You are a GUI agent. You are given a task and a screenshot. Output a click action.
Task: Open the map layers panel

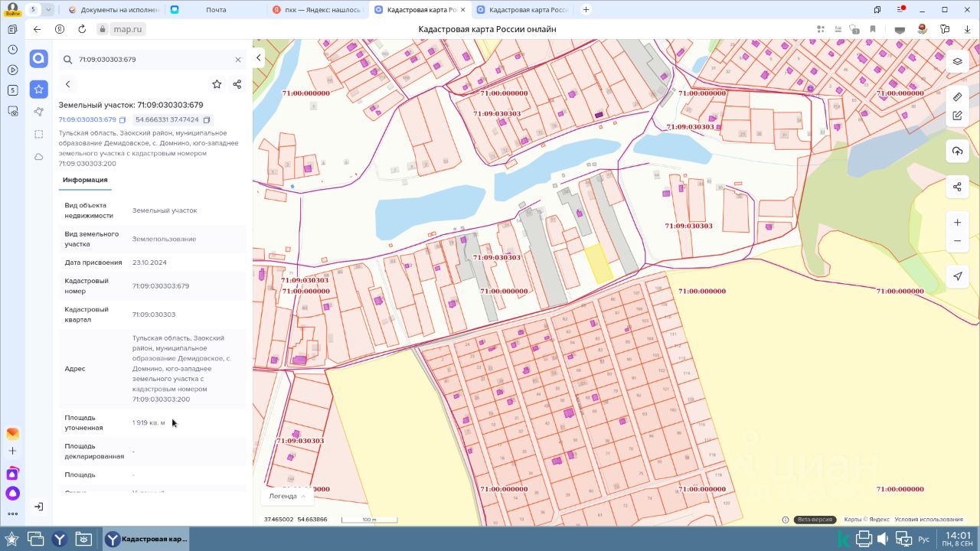click(957, 62)
